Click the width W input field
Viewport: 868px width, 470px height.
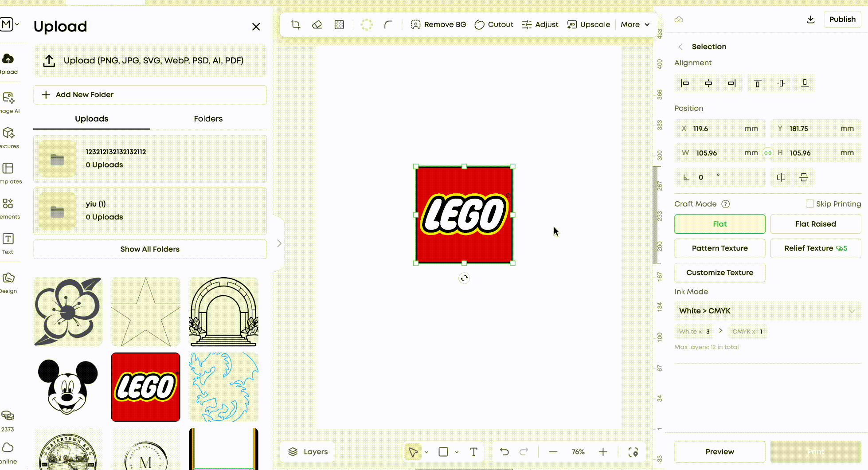(x=720, y=153)
